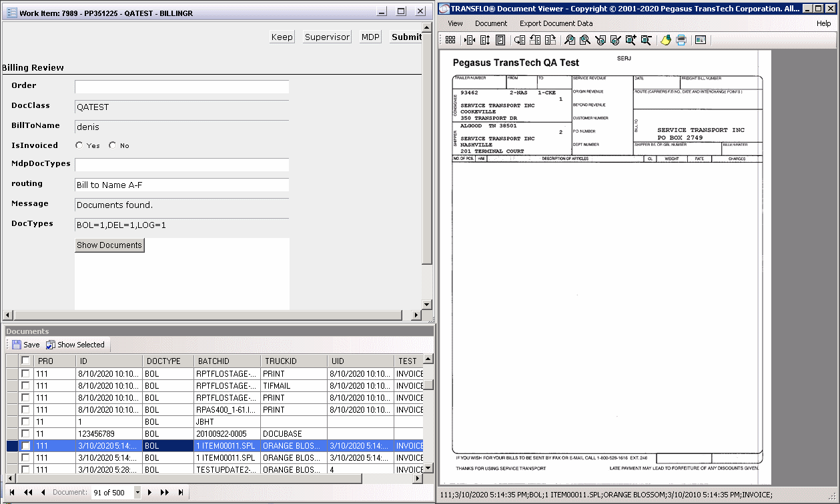
Task: Jump to first document in navigator
Action: [x=12, y=493]
